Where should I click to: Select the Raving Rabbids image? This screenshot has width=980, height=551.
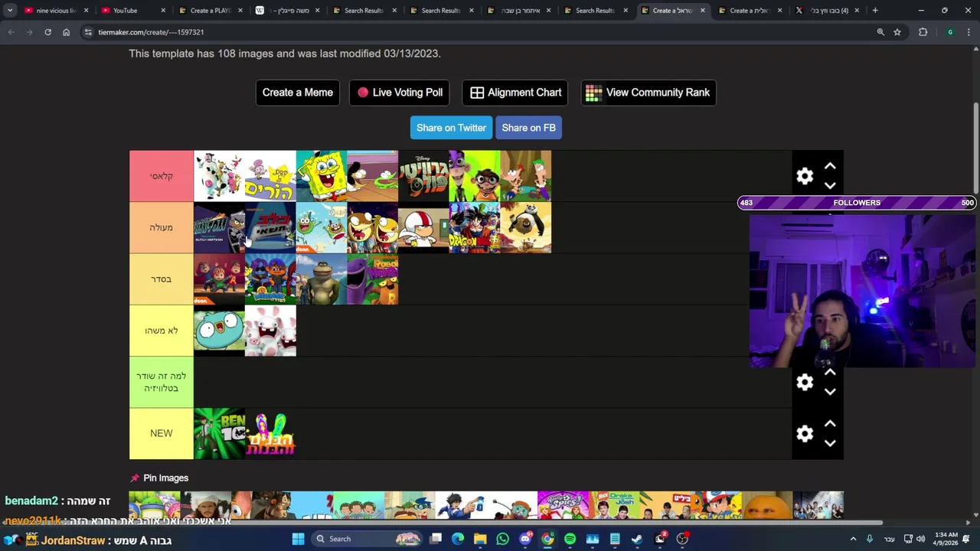click(270, 331)
